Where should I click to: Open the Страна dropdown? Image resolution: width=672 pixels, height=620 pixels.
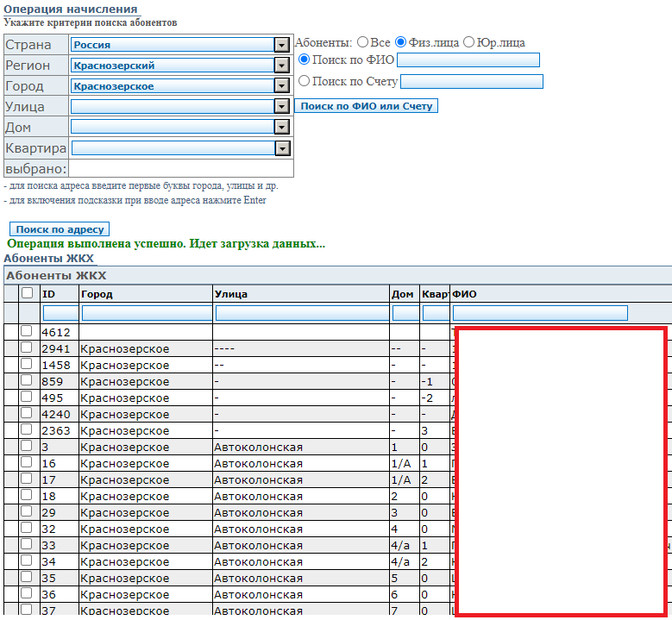280,45
